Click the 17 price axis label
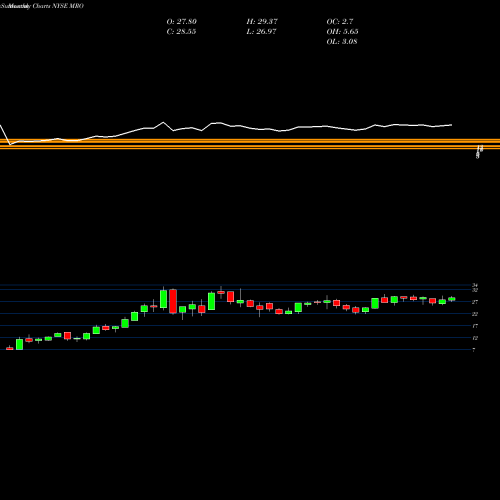 tap(475, 326)
